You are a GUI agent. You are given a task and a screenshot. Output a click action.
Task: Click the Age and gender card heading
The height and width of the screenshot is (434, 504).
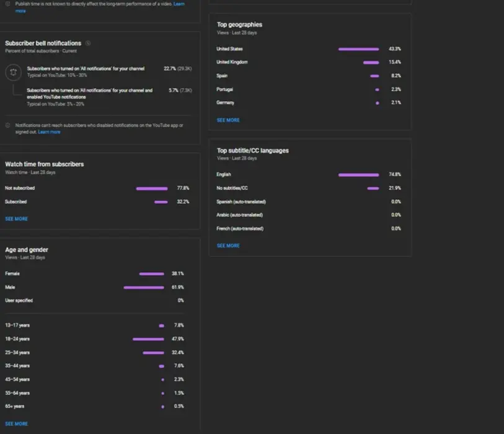tap(27, 250)
